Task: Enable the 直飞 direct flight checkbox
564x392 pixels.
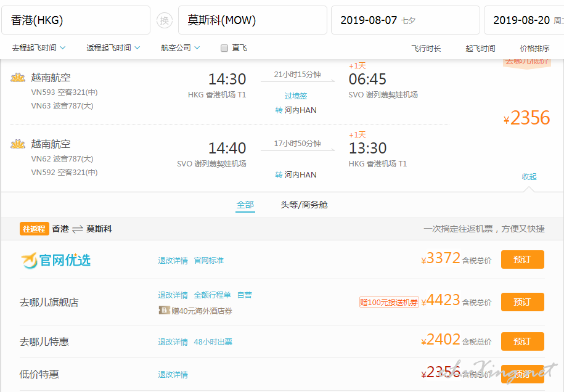Action: [x=224, y=48]
